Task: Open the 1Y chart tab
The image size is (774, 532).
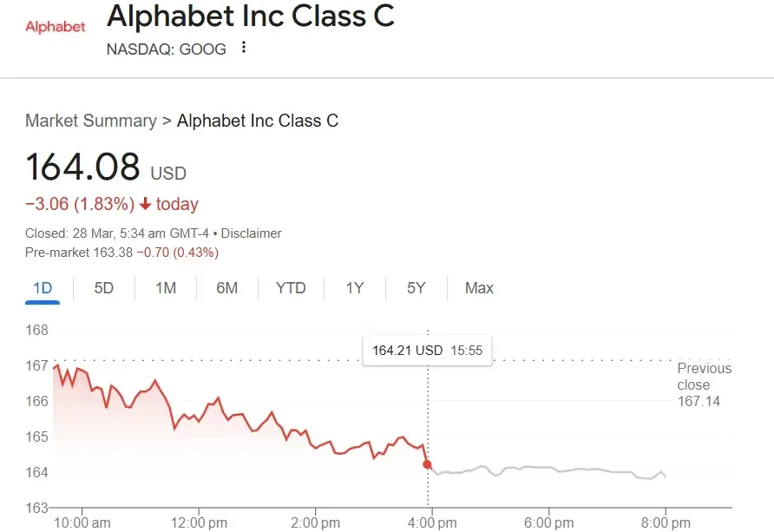Action: pos(355,288)
